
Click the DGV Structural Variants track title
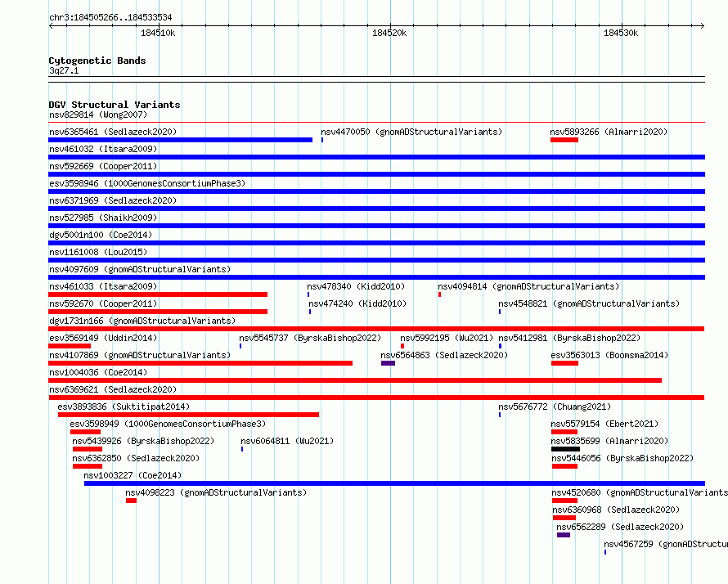(x=115, y=105)
